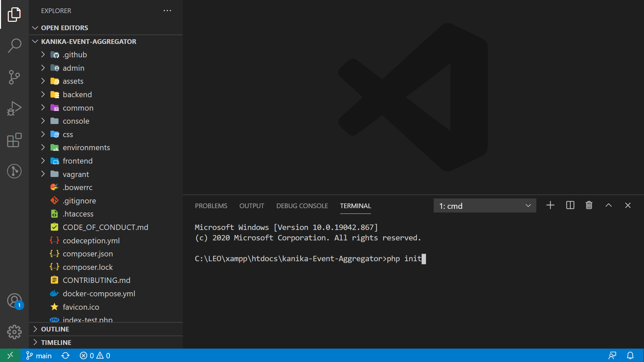Expand the environments folder

106,147
